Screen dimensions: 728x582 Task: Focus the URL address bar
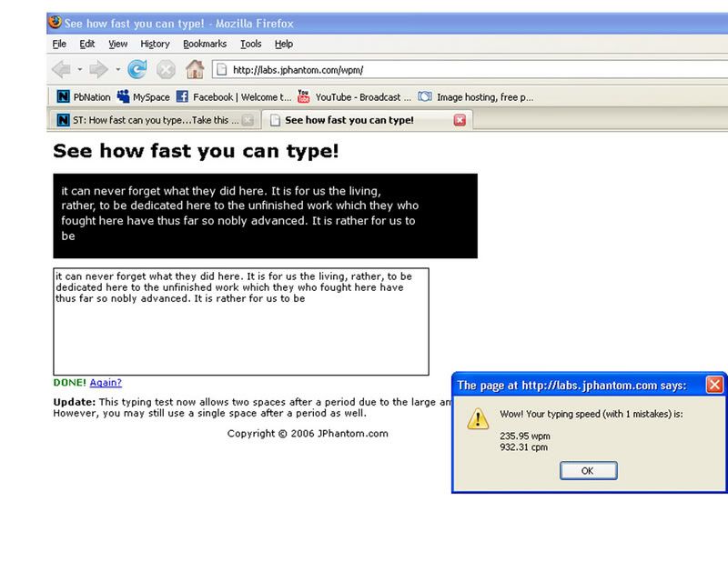pos(470,70)
